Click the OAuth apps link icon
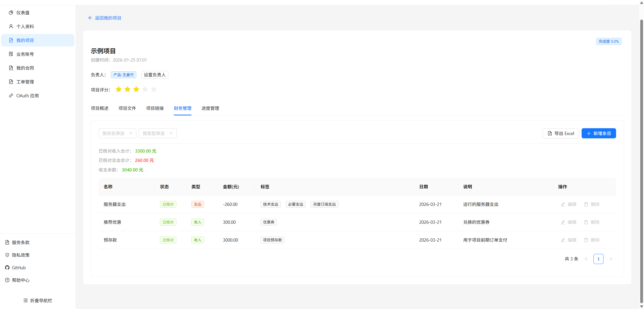The width and height of the screenshot is (644, 309). (x=11, y=96)
